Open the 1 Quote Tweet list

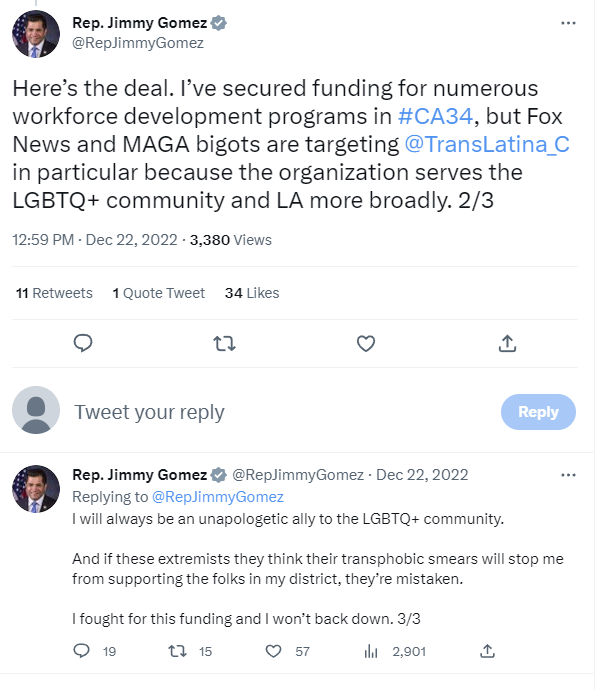158,293
